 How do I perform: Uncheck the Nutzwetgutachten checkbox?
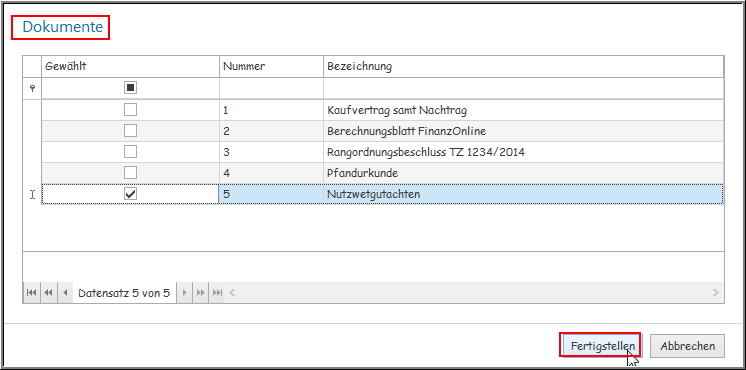(130, 194)
